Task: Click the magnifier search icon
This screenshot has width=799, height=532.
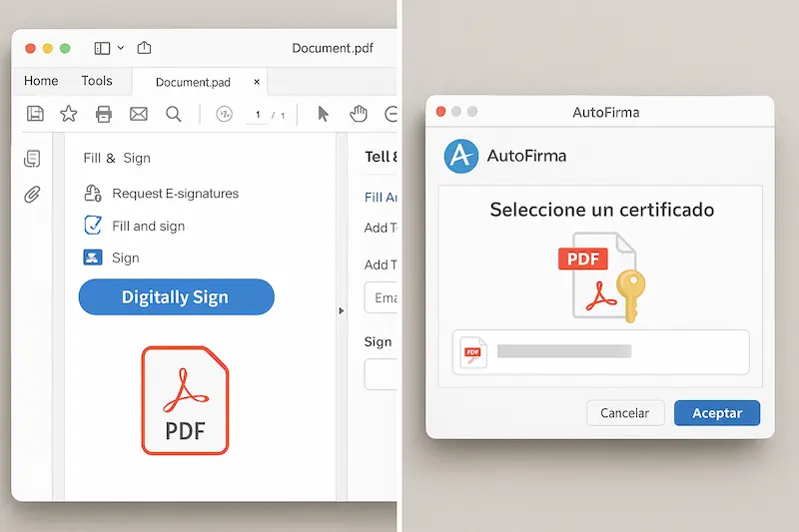Action: click(x=174, y=114)
